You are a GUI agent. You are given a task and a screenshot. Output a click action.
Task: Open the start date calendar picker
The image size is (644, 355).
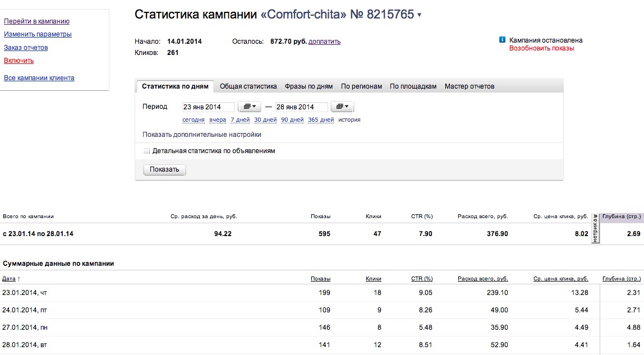pyautogui.click(x=250, y=107)
